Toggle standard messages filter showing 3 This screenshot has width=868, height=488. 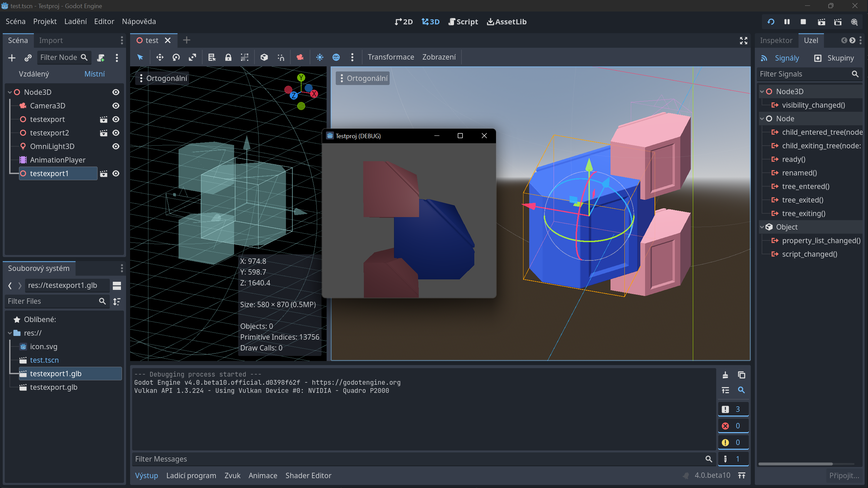(733, 409)
